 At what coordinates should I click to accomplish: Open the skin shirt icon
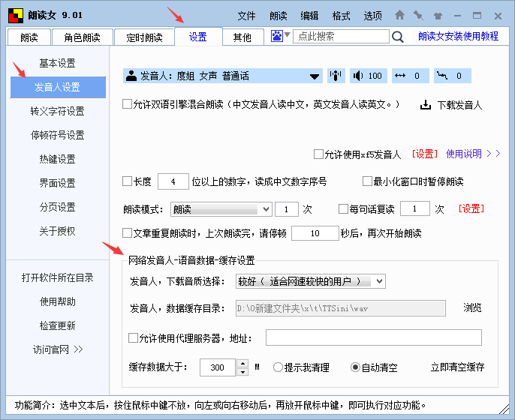click(x=438, y=16)
